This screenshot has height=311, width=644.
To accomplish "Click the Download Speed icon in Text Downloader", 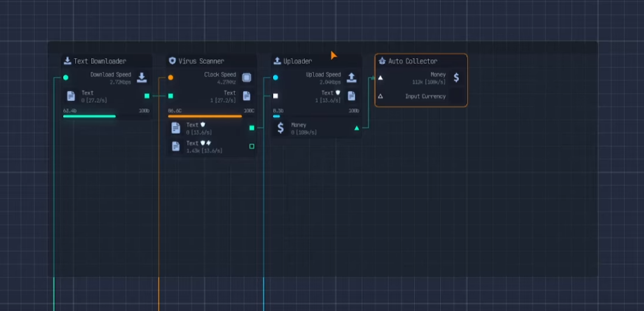I will click(x=142, y=77).
